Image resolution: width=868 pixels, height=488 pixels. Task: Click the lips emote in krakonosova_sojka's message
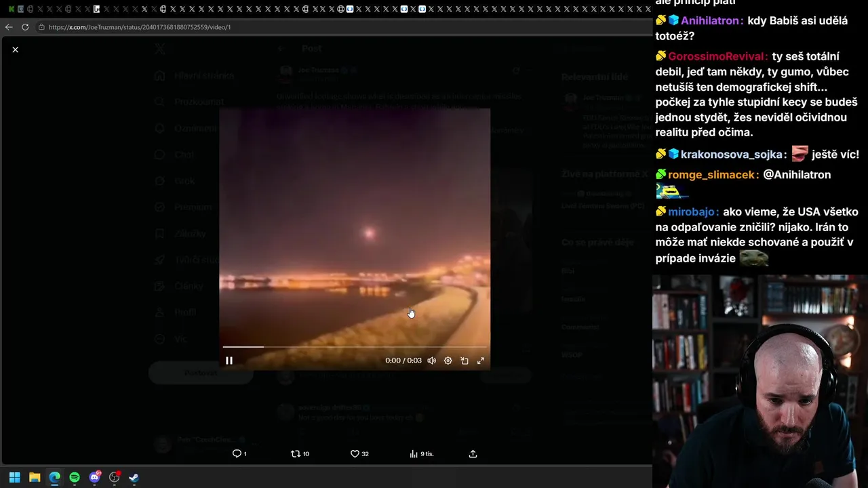coord(800,155)
